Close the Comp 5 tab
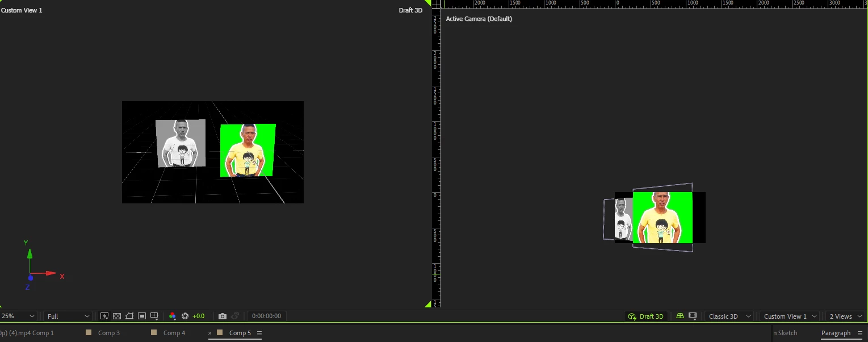The image size is (868, 342). tap(209, 333)
